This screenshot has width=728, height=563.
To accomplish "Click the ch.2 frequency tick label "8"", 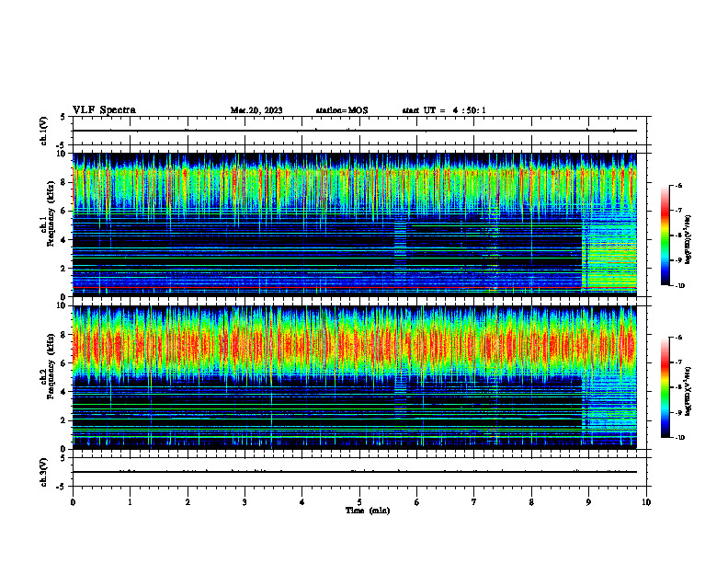I will click(63, 335).
